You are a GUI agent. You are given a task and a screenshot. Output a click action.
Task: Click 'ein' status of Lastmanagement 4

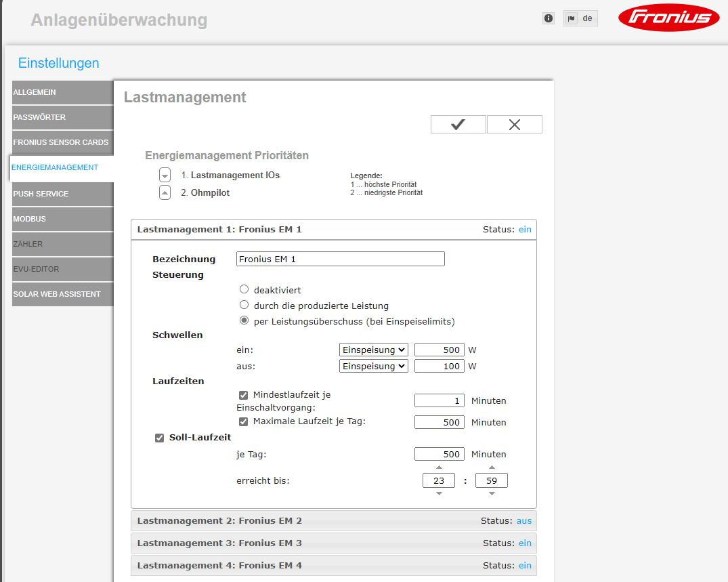[525, 565]
